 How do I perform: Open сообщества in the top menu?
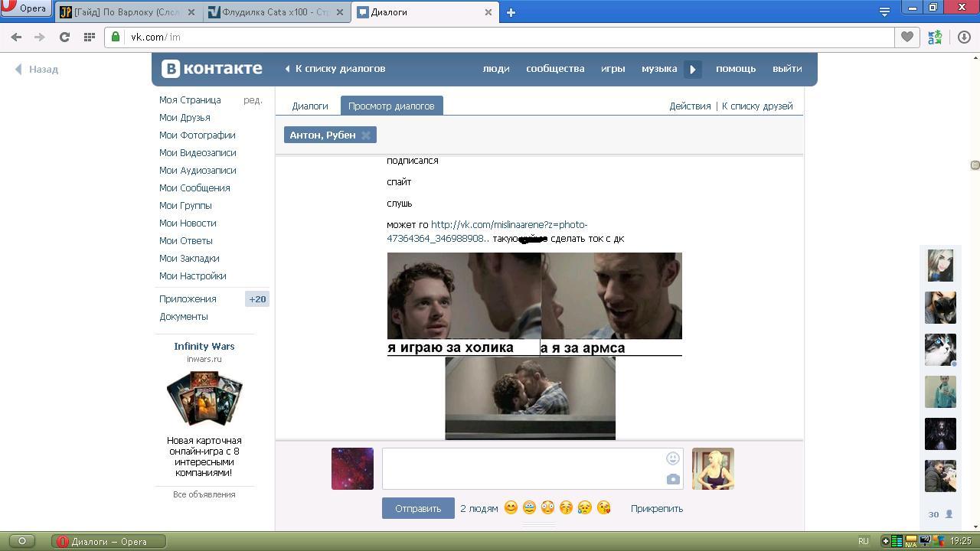[555, 69]
